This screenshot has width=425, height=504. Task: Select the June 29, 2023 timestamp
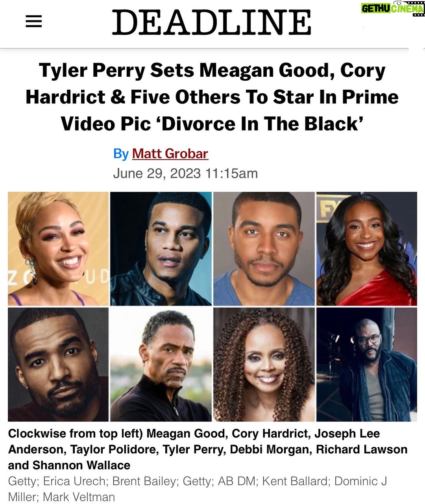[x=185, y=173]
